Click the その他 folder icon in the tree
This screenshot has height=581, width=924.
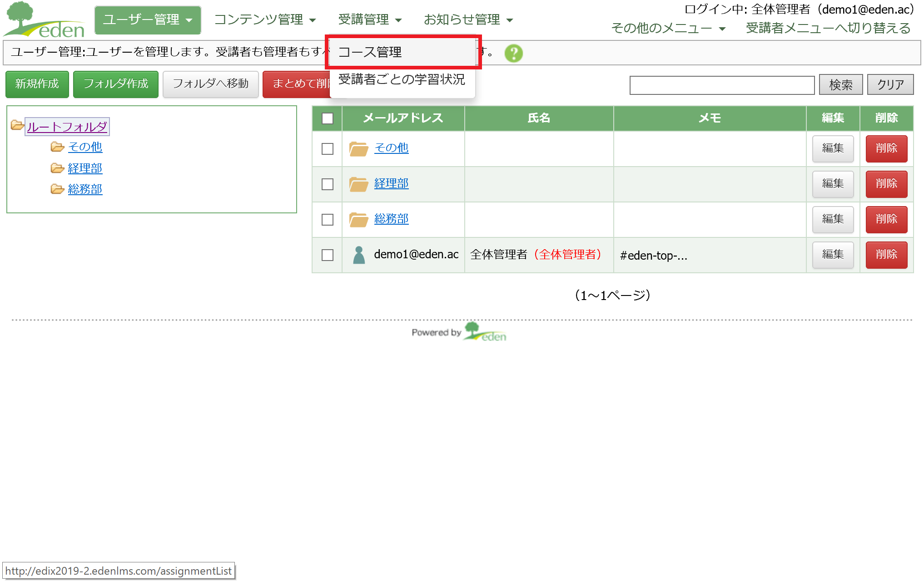pos(57,147)
